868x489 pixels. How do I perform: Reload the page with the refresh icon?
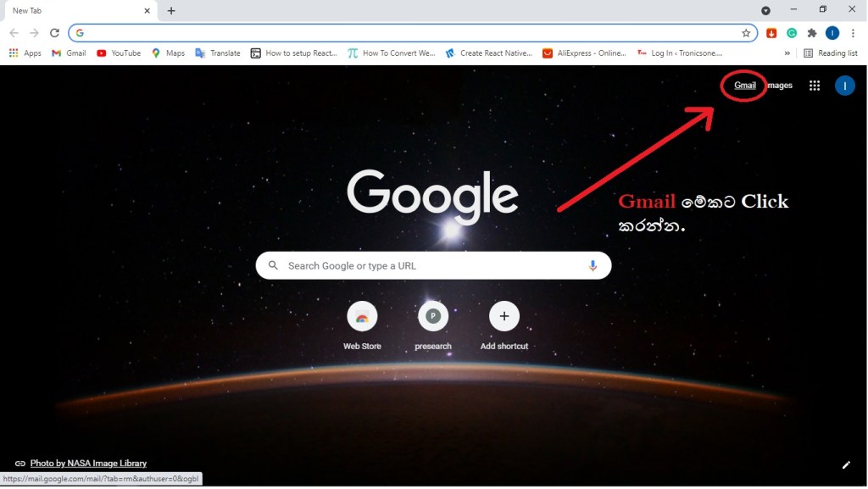(54, 33)
